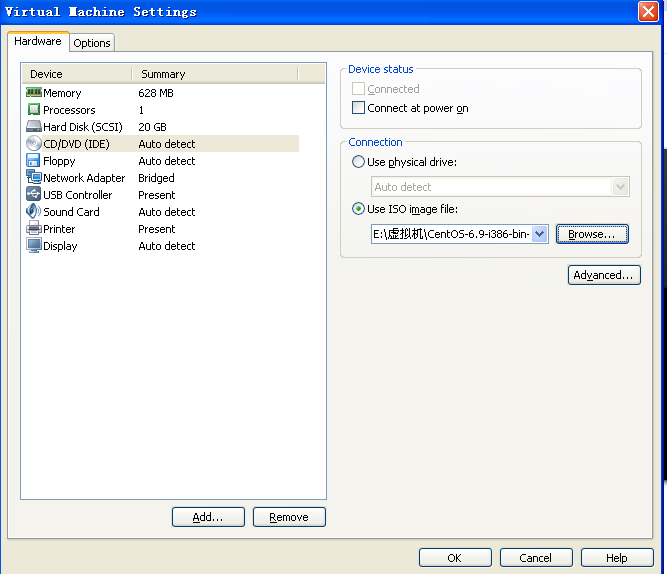This screenshot has width=667, height=574.
Task: Select Use ISO image file option
Action: (x=358, y=209)
